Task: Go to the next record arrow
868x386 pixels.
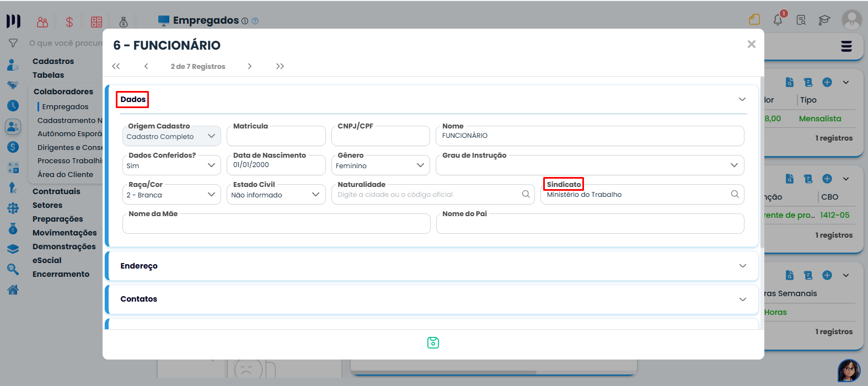Action: [x=250, y=66]
